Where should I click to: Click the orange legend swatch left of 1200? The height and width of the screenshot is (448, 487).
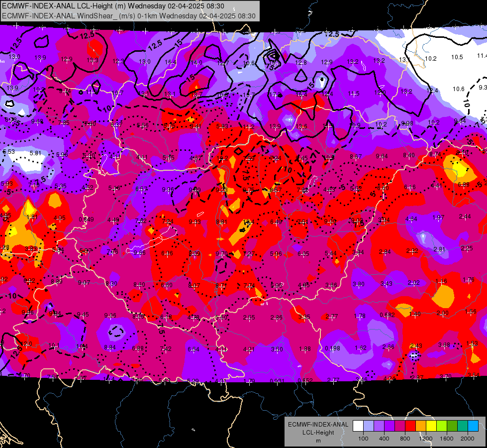coord(421,426)
